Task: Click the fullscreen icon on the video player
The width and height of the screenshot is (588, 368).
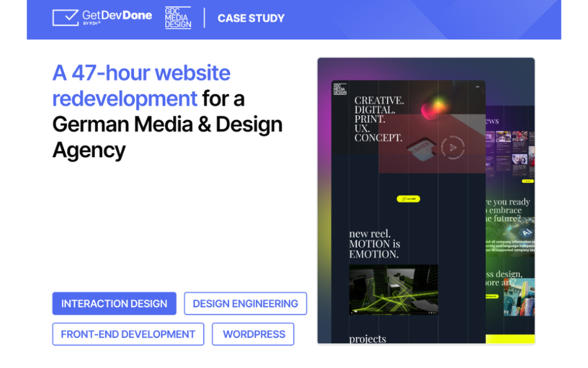Action: (435, 312)
